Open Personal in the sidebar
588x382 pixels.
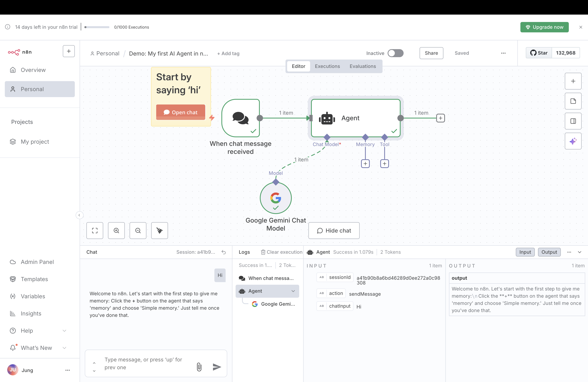coord(40,89)
